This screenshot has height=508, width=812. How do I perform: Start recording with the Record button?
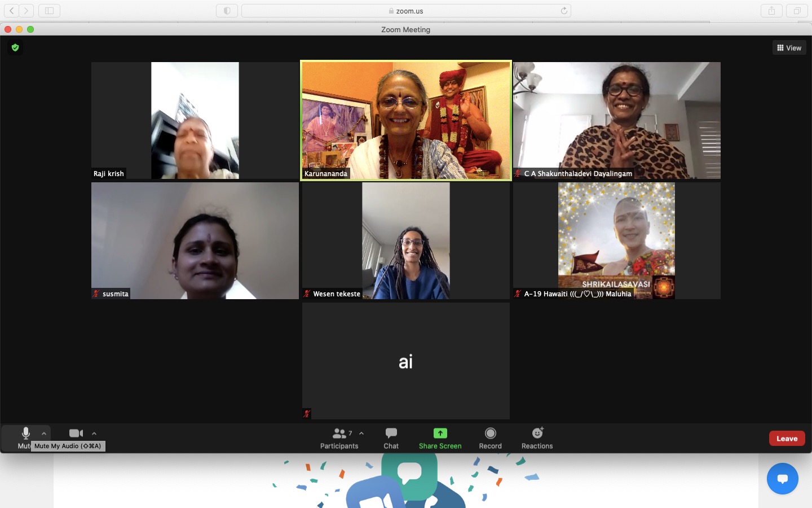(x=490, y=438)
